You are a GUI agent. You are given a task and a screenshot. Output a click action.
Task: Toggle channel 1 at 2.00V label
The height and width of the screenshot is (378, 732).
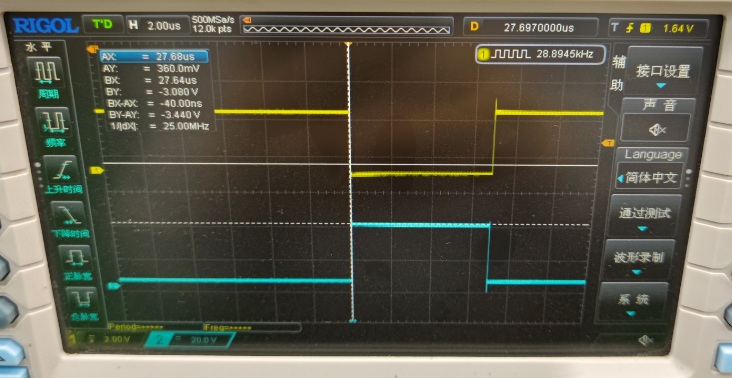pyautogui.click(x=105, y=339)
